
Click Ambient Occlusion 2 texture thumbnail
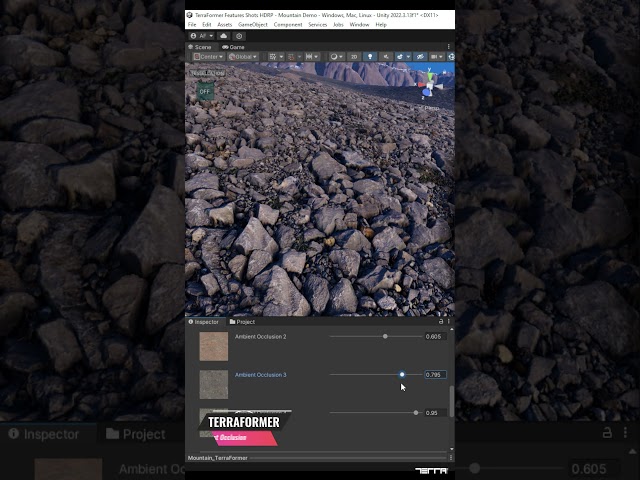click(213, 346)
